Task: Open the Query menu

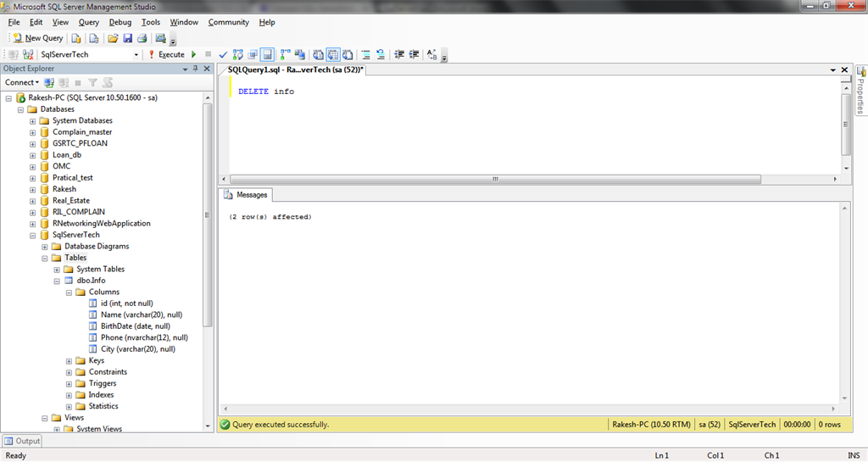Action: tap(88, 22)
